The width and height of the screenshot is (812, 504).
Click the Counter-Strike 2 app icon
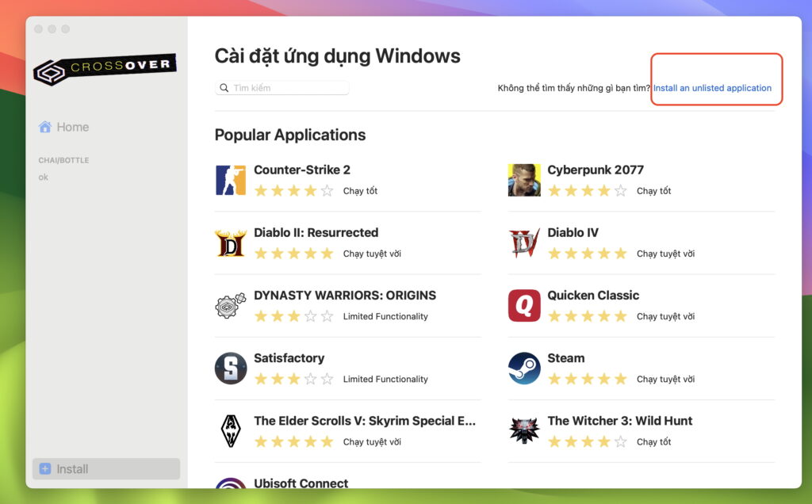[x=230, y=180]
